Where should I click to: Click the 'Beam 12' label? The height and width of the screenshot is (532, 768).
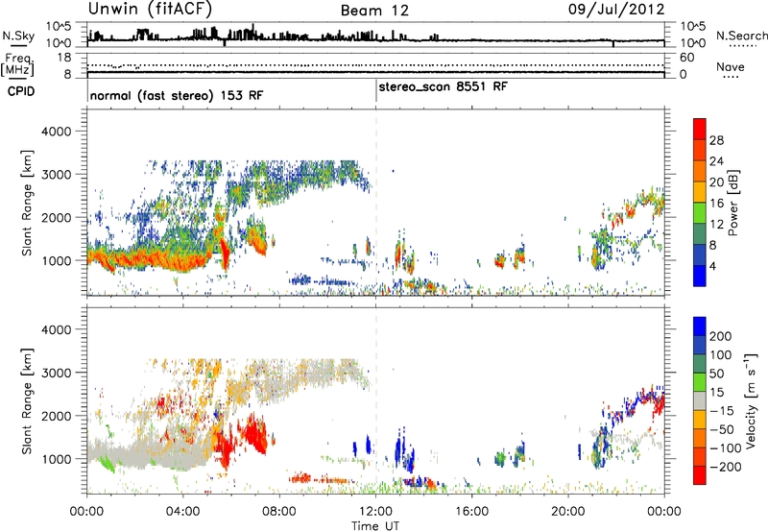[374, 11]
